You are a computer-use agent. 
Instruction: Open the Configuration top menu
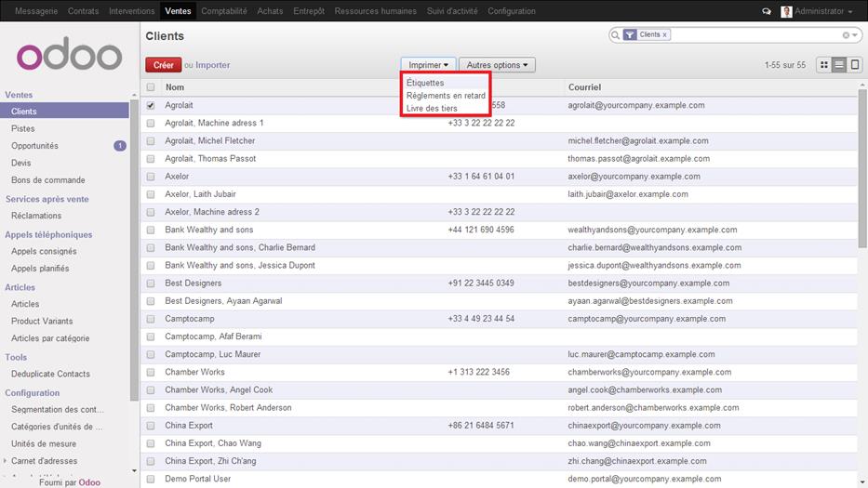pos(512,11)
